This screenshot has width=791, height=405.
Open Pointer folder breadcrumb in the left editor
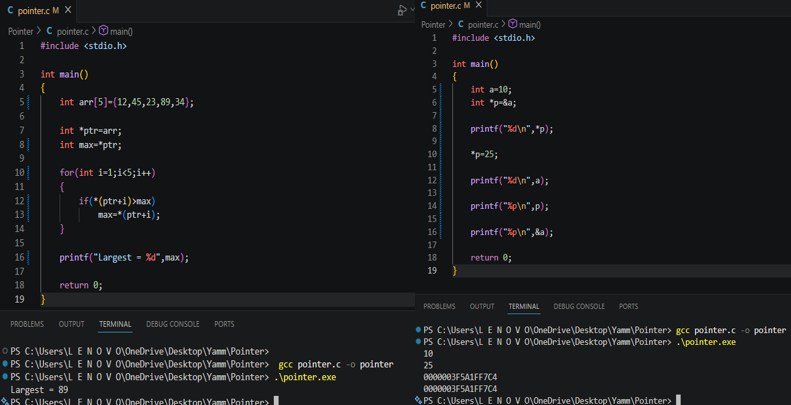(21, 31)
